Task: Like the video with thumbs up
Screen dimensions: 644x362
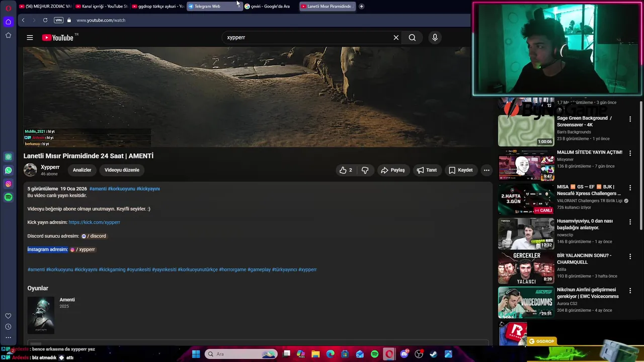Action: tap(346, 170)
